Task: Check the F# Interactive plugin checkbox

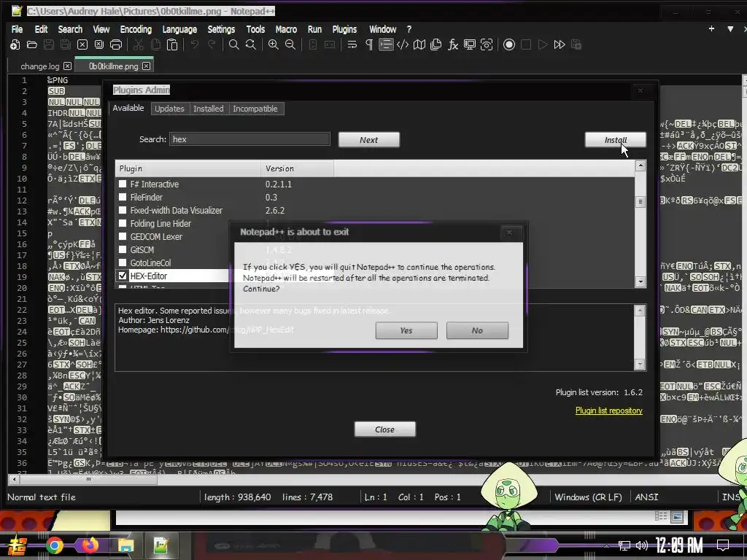Action: [x=123, y=184]
